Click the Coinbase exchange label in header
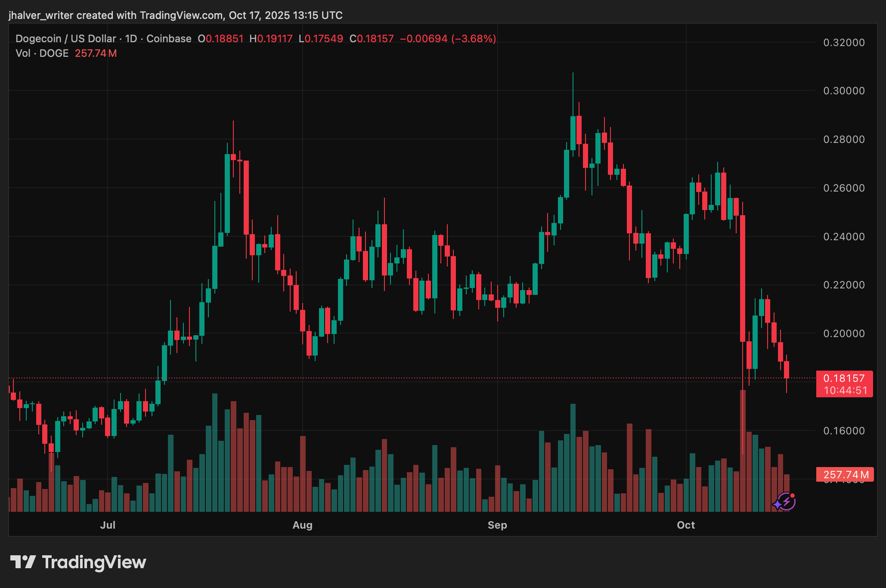This screenshot has width=886, height=588. click(x=169, y=39)
